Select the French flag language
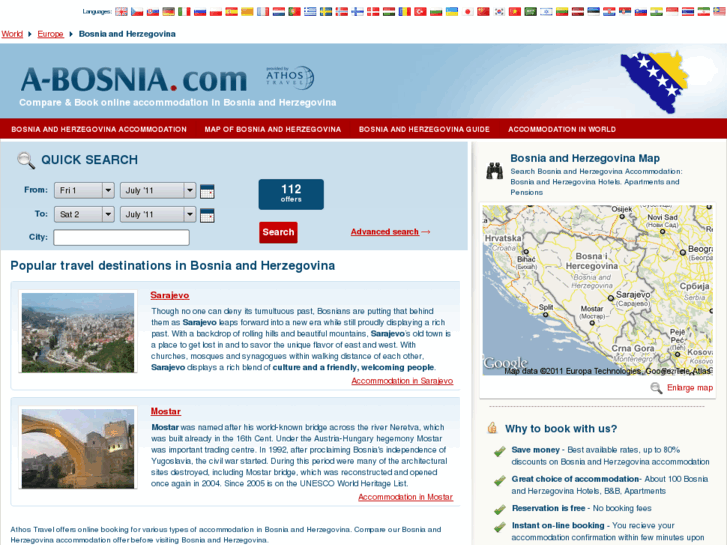The width and height of the screenshot is (727, 545). [263, 12]
